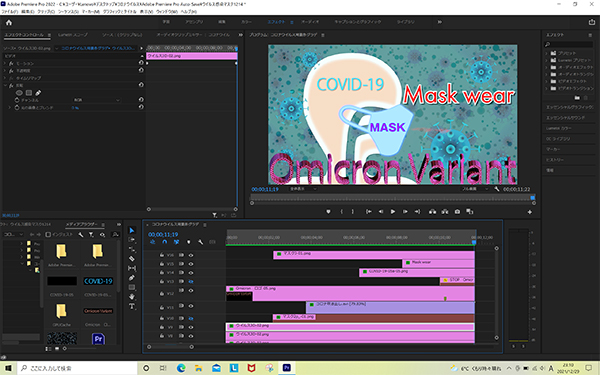Open the zoom level dropdown in program monitor
The image size is (600, 375).
pos(303,189)
